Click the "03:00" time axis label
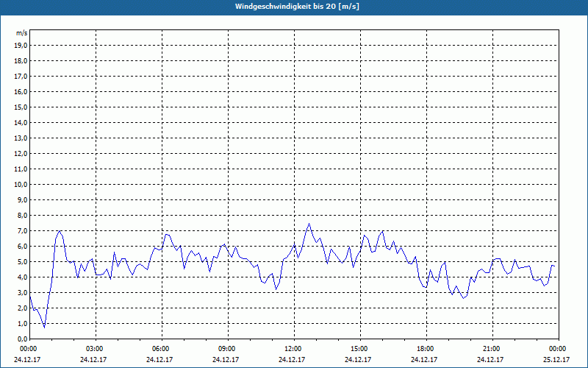The height and width of the screenshot is (368, 588). (95, 349)
